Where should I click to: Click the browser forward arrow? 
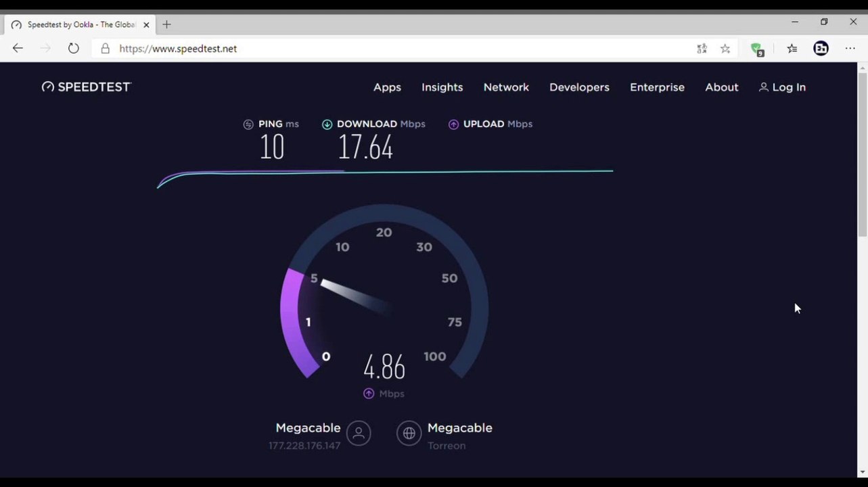[x=45, y=49]
